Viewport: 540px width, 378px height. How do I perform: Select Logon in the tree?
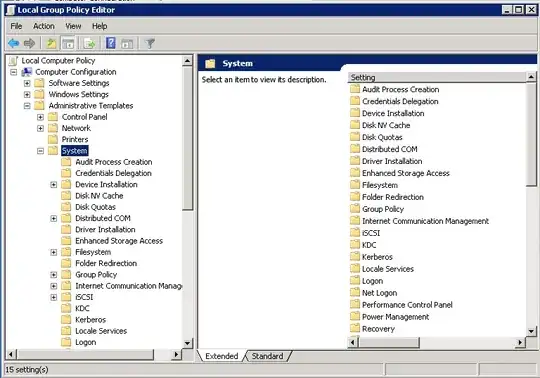click(x=86, y=342)
